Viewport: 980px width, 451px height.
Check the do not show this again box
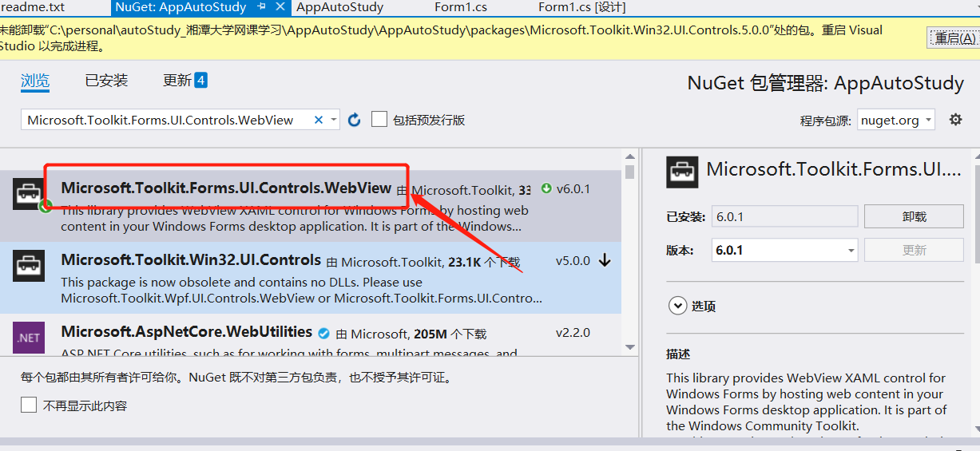click(x=29, y=406)
